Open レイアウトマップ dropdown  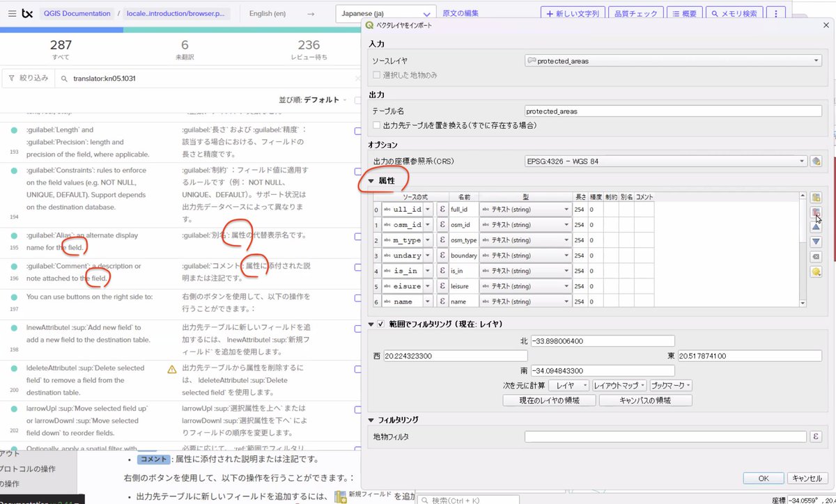619,385
